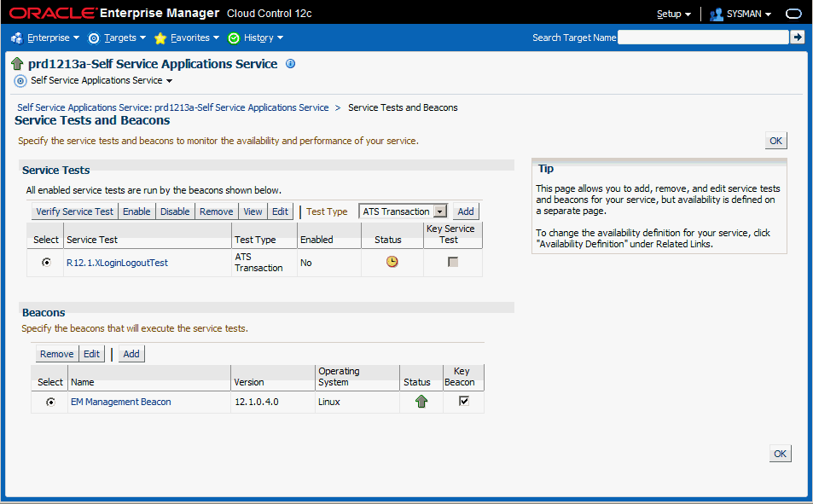This screenshot has height=504, width=813.
Task: Click the pending clock status icon for R12.1.XLoginLogoutTest
Action: click(392, 262)
